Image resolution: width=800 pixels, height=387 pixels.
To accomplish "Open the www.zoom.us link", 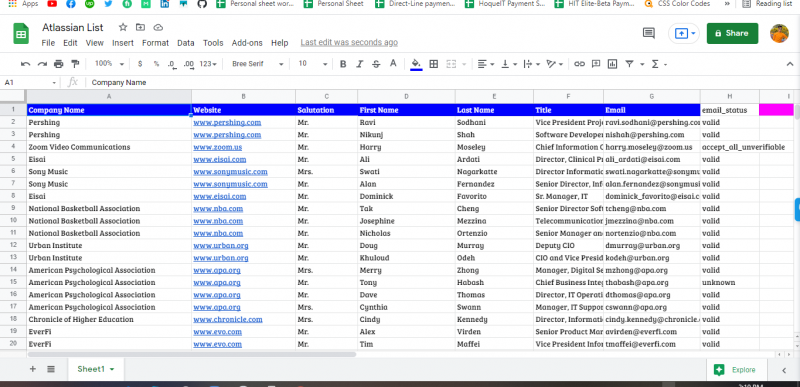I will [217, 147].
